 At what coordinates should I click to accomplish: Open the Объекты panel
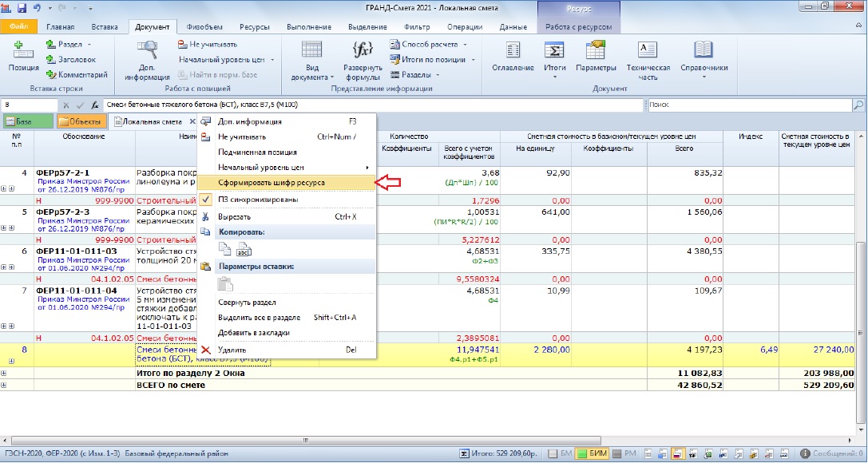(81, 121)
